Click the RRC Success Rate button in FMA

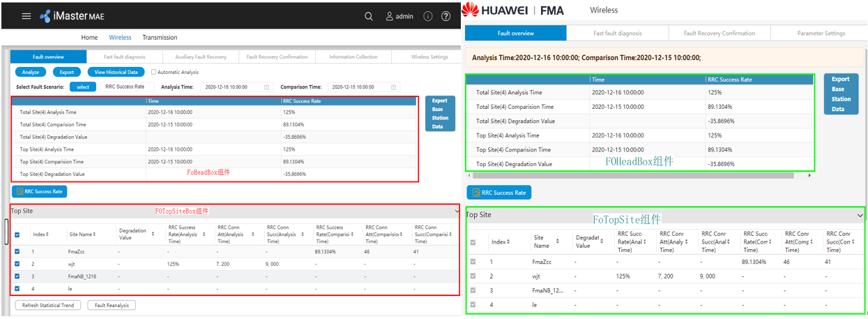(x=498, y=193)
